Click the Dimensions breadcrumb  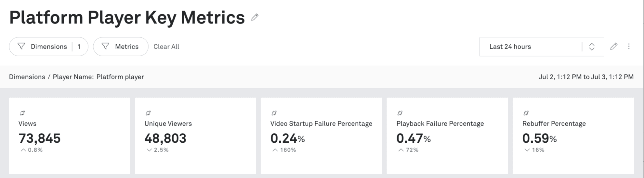(x=27, y=77)
